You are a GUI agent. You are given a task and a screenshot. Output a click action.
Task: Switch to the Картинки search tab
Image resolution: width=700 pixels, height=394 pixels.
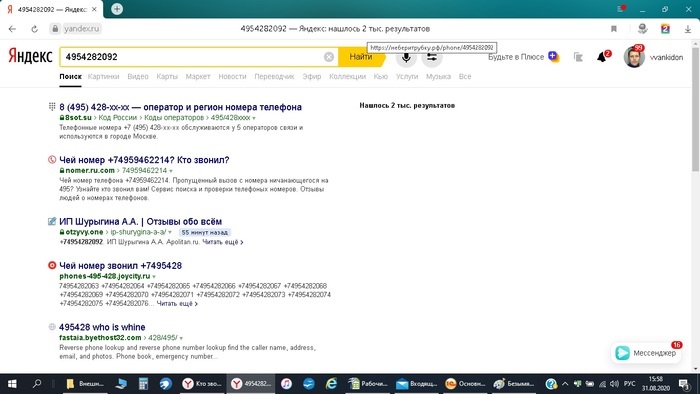tap(104, 77)
